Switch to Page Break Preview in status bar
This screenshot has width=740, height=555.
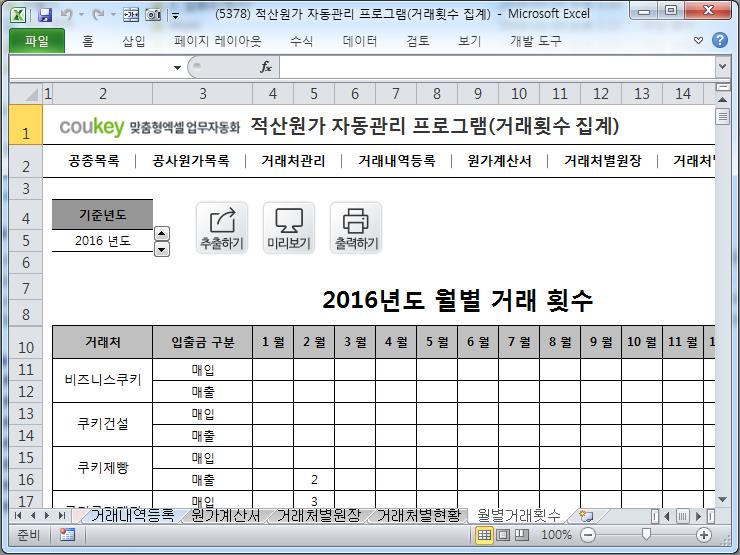(x=521, y=535)
